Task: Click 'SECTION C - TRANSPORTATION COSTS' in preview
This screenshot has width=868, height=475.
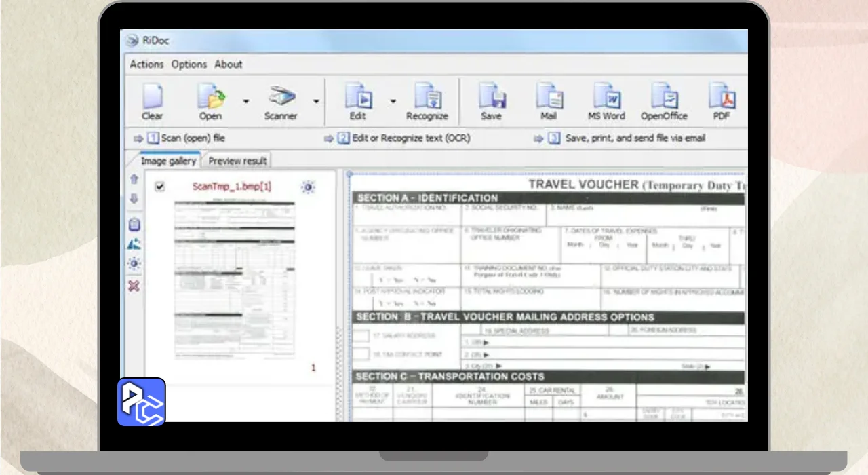Action: tap(450, 376)
